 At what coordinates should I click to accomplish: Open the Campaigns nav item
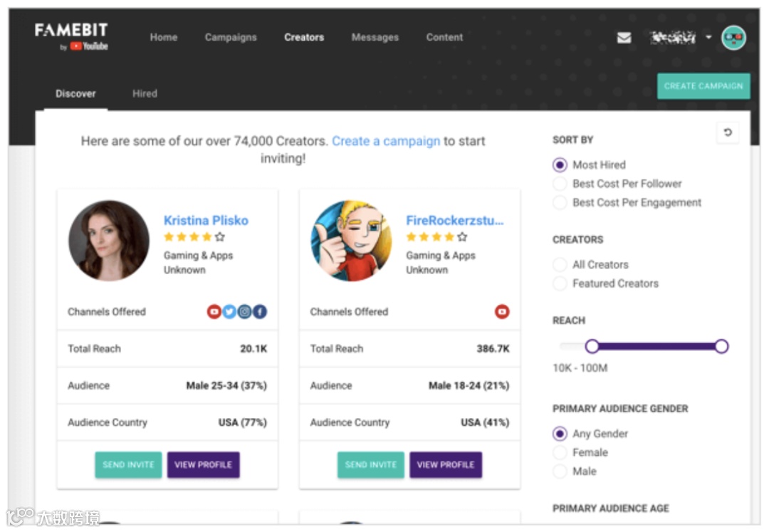(231, 37)
